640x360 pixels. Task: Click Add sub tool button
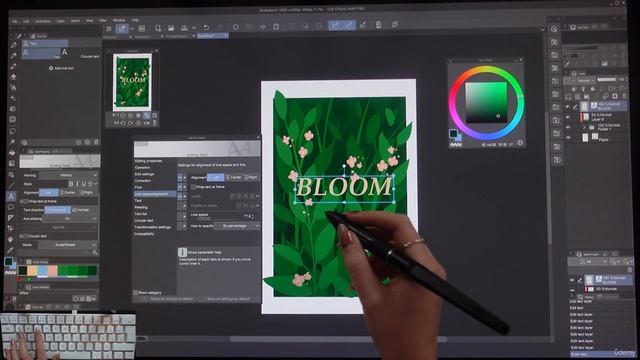pyautogui.click(x=61, y=68)
